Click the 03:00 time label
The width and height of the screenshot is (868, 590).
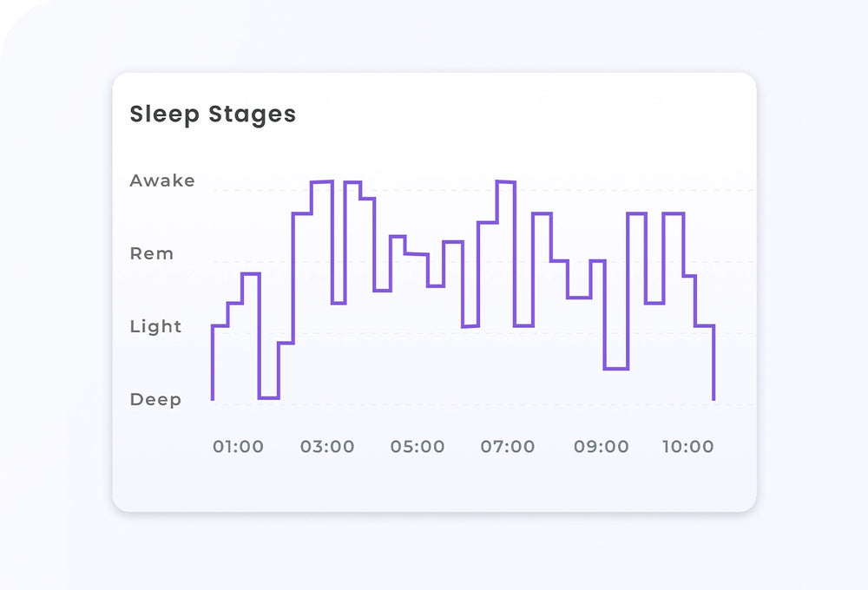pyautogui.click(x=327, y=447)
